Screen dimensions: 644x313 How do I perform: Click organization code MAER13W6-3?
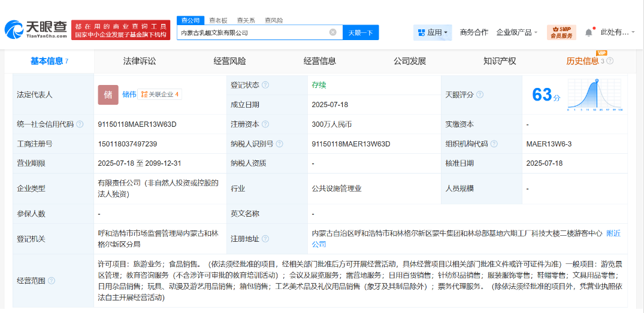tap(548, 144)
